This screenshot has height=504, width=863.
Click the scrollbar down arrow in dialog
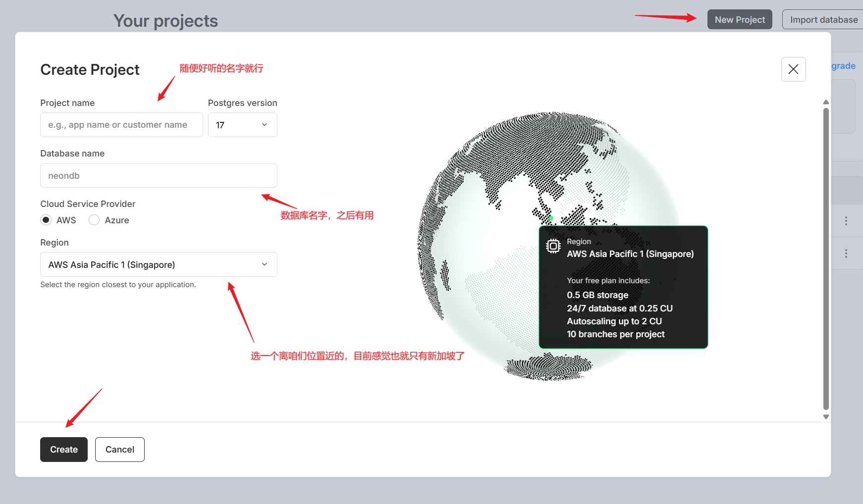pyautogui.click(x=826, y=417)
